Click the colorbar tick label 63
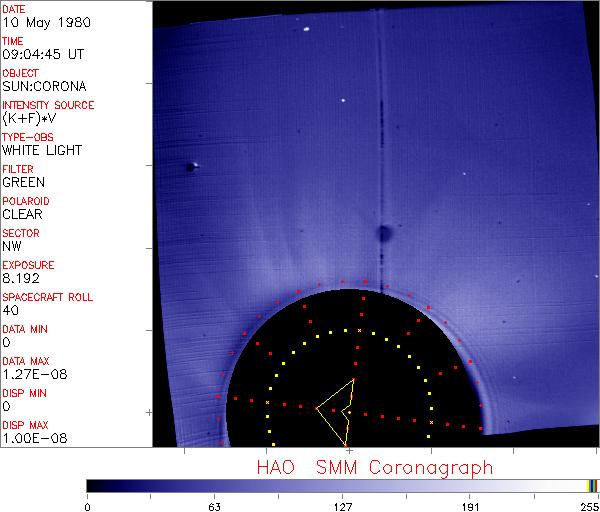 (x=214, y=504)
